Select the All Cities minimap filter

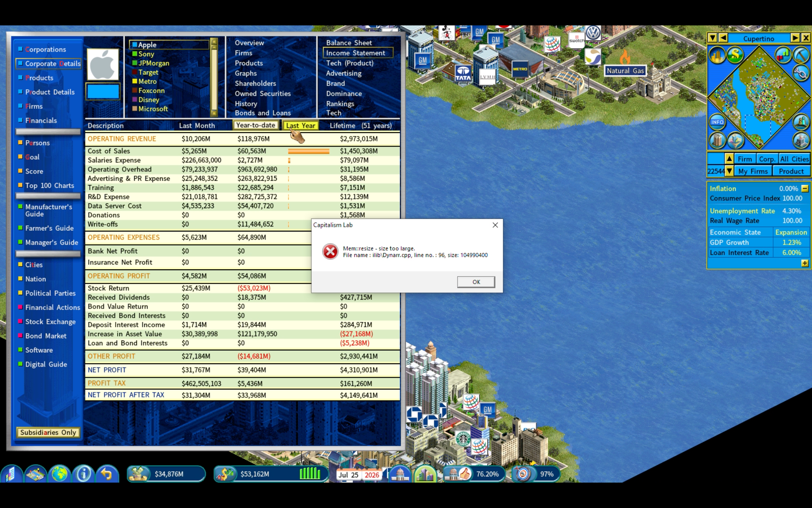click(794, 159)
